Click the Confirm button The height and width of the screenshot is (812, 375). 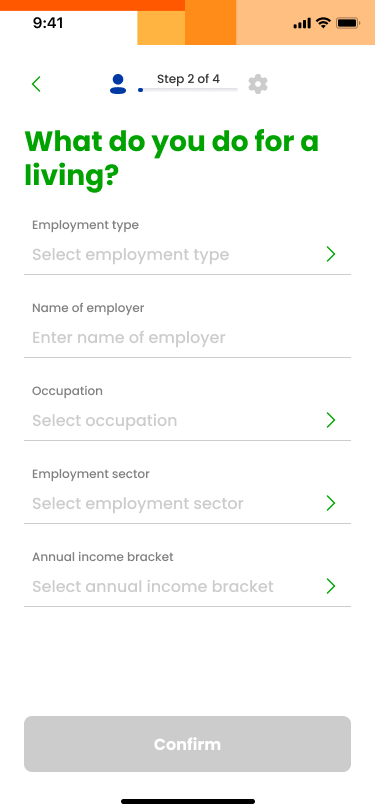(x=188, y=744)
